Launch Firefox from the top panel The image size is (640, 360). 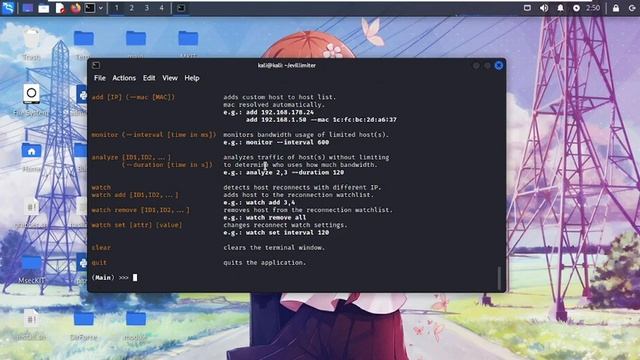tap(76, 8)
